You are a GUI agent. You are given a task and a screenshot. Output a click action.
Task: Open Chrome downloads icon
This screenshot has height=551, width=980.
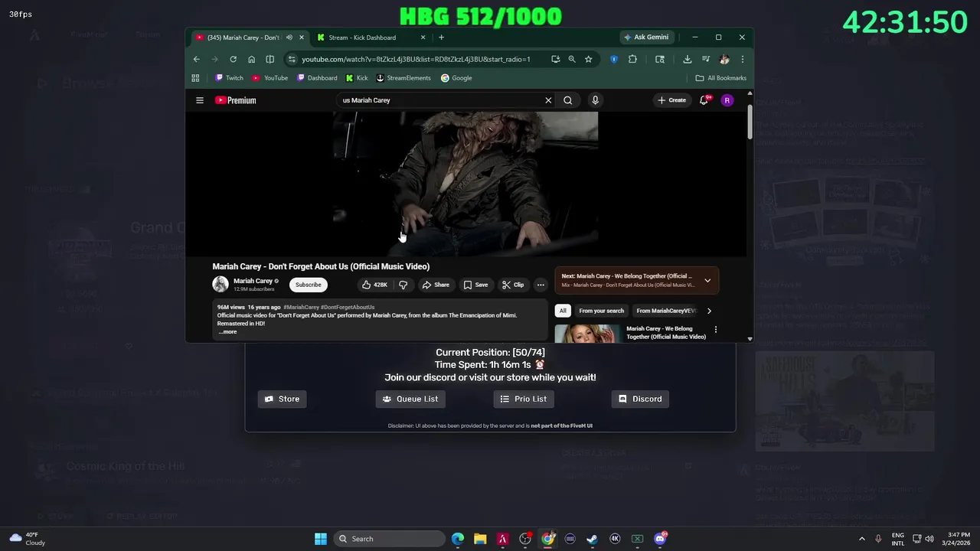pos(688,59)
